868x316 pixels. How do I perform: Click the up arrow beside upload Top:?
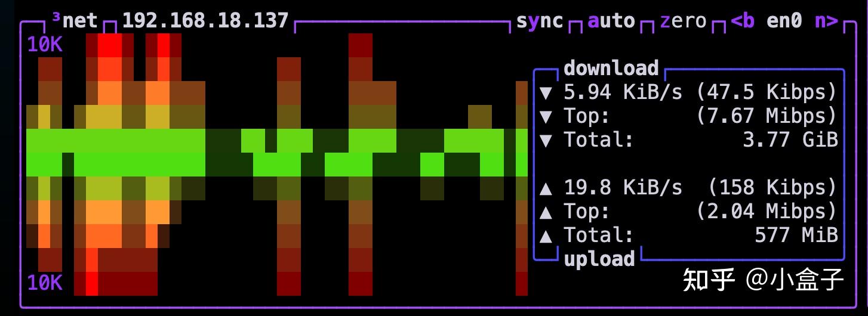(546, 212)
